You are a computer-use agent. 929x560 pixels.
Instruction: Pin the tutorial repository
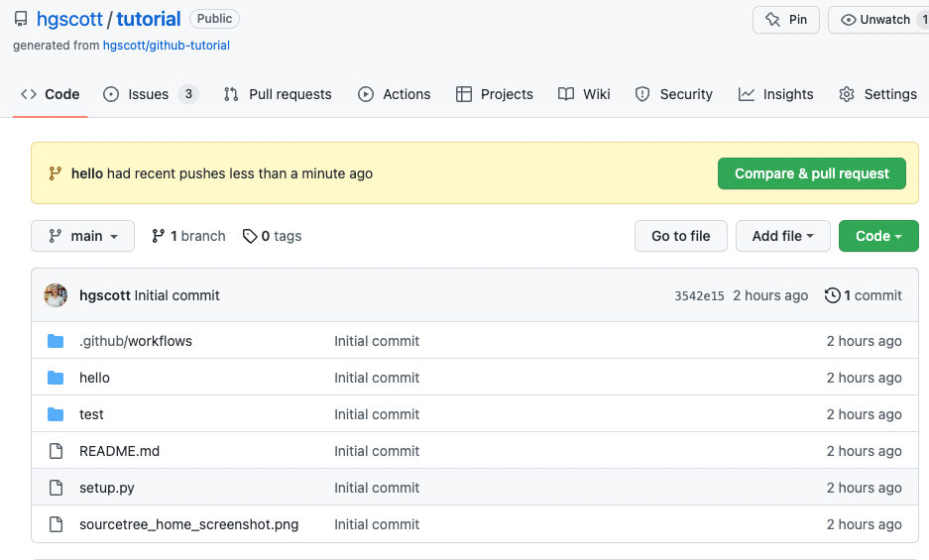(x=786, y=20)
